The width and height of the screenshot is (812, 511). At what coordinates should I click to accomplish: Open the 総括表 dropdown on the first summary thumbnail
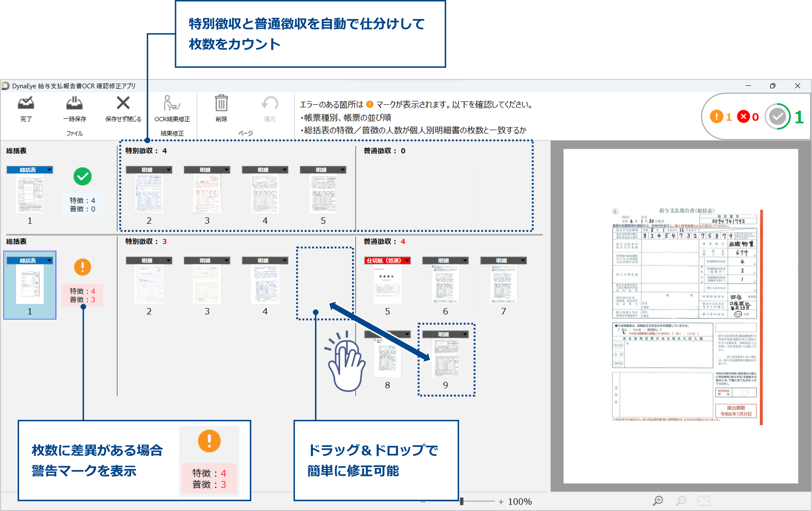(49, 170)
